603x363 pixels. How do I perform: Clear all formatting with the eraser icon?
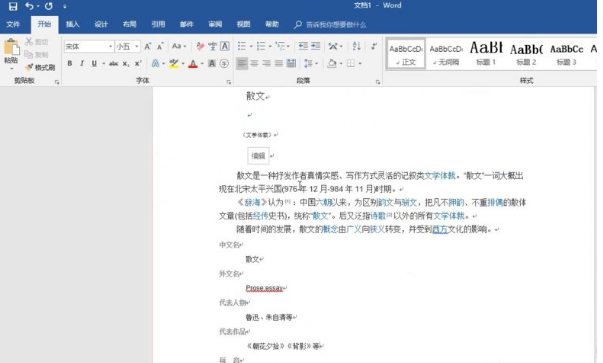[x=200, y=46]
